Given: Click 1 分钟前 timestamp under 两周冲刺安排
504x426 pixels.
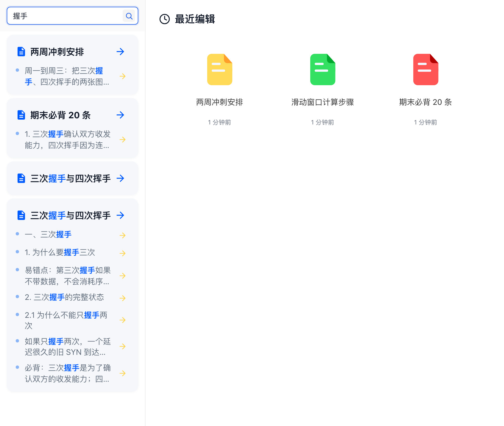Looking at the screenshot, I should point(220,122).
